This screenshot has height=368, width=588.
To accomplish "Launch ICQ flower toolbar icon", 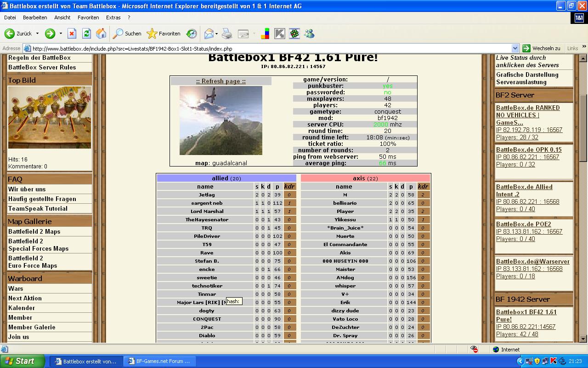I will point(294,34).
